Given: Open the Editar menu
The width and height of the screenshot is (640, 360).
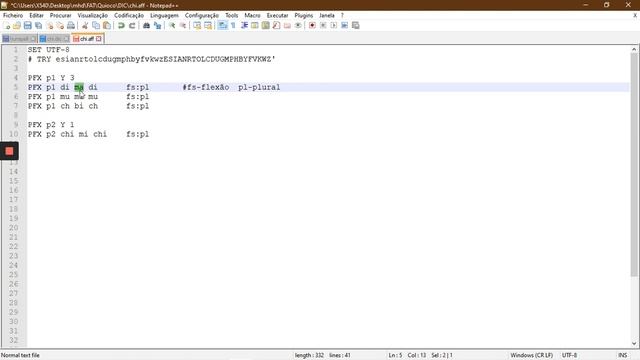Looking at the screenshot, I should coord(36,15).
